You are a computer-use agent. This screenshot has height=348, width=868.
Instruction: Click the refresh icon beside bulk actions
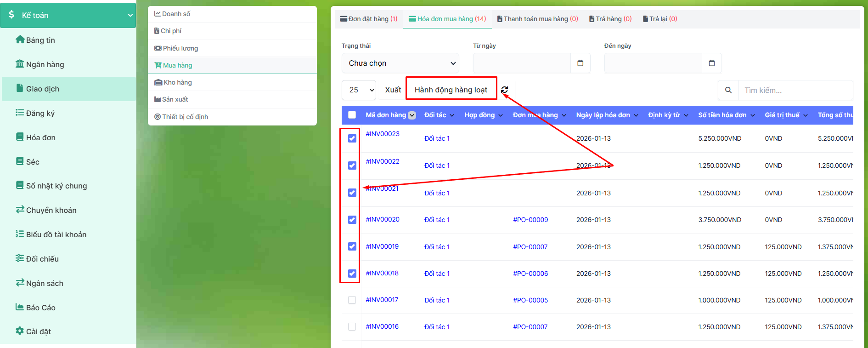click(x=504, y=90)
